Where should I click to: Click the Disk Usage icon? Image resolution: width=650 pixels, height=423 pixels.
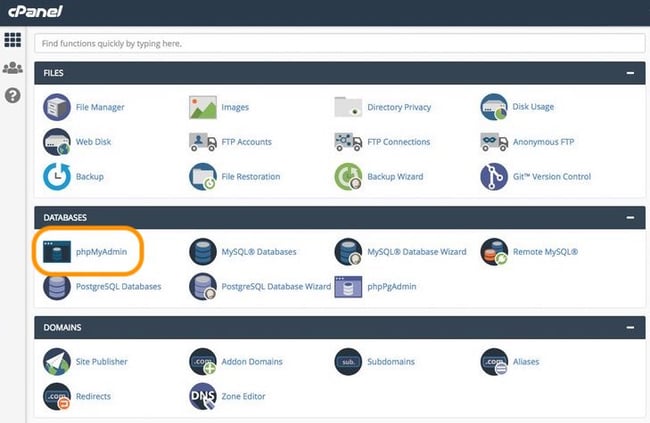click(494, 107)
